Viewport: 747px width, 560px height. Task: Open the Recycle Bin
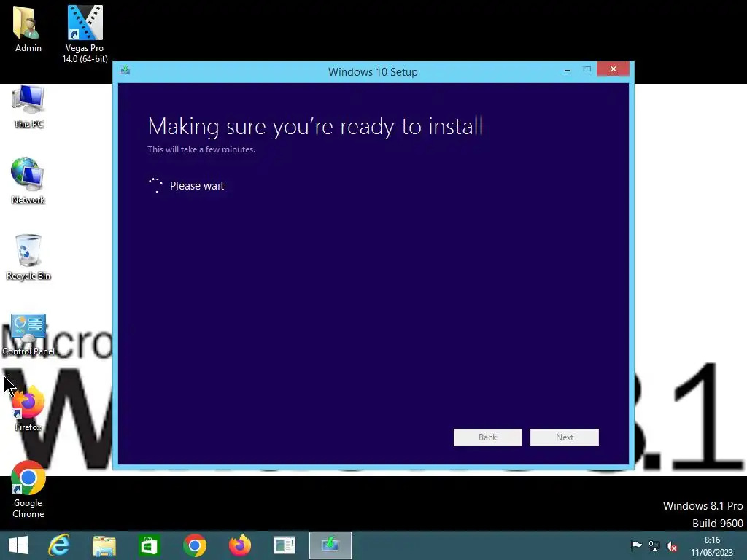(28, 257)
